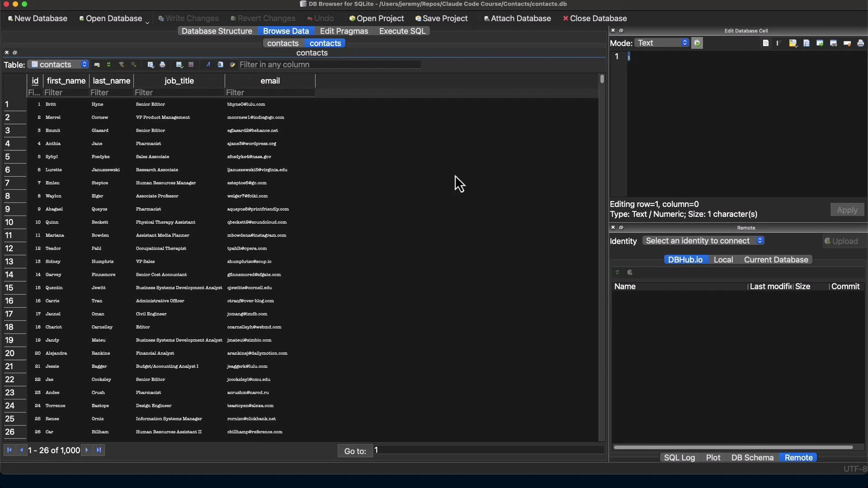Refresh the Remote file list
868x488 pixels.
(617, 272)
